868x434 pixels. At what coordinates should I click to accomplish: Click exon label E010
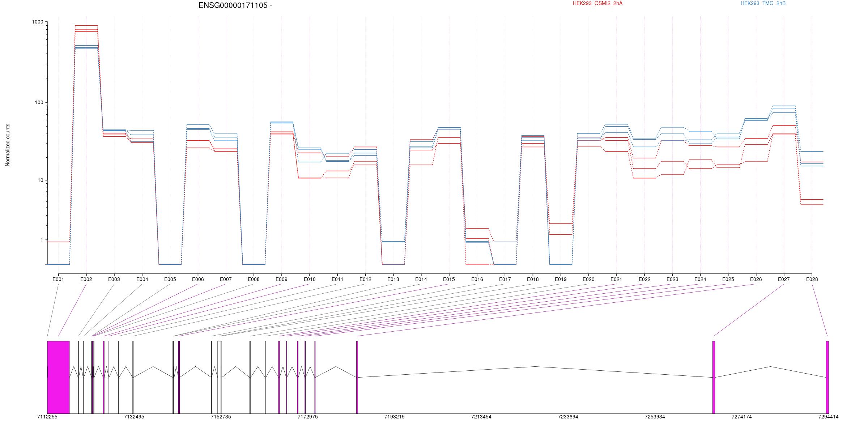(310, 279)
